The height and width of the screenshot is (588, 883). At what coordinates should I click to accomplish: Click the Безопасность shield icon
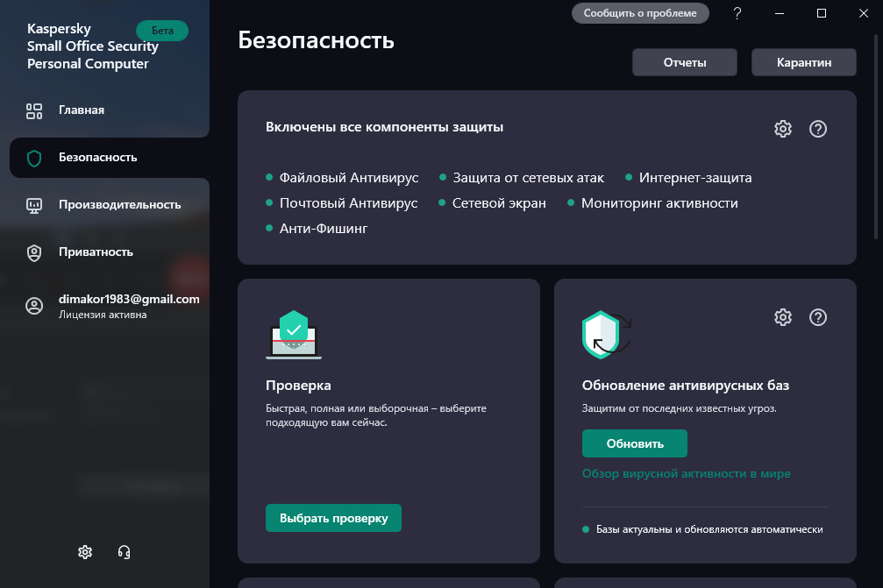(x=34, y=158)
